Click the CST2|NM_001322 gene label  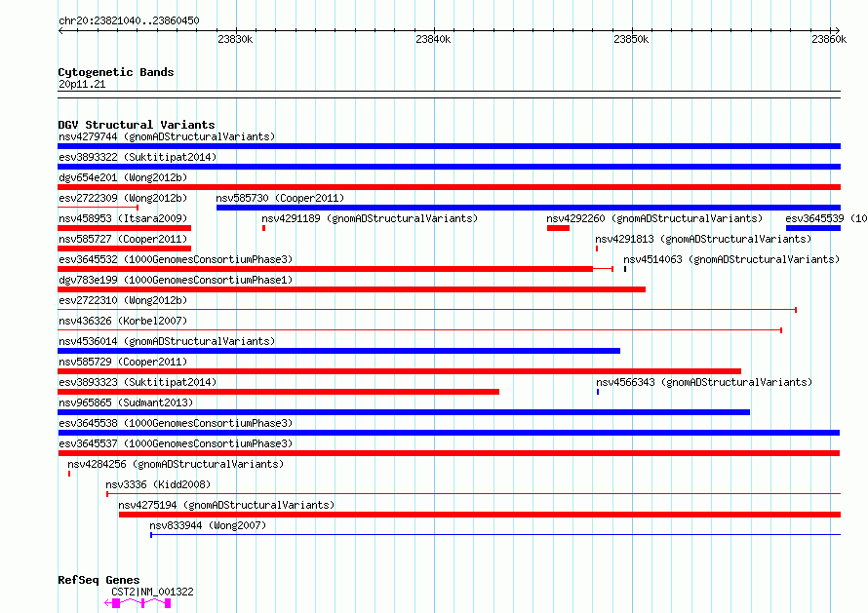(x=153, y=592)
